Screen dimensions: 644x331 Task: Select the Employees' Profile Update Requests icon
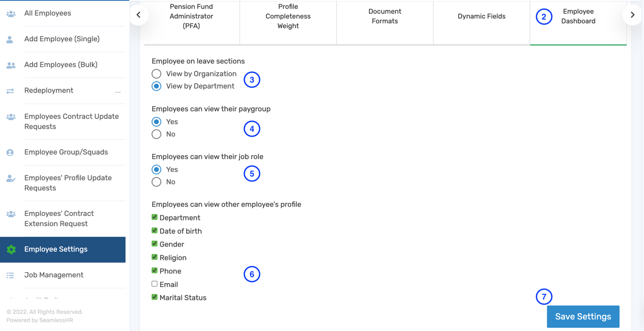(11, 178)
